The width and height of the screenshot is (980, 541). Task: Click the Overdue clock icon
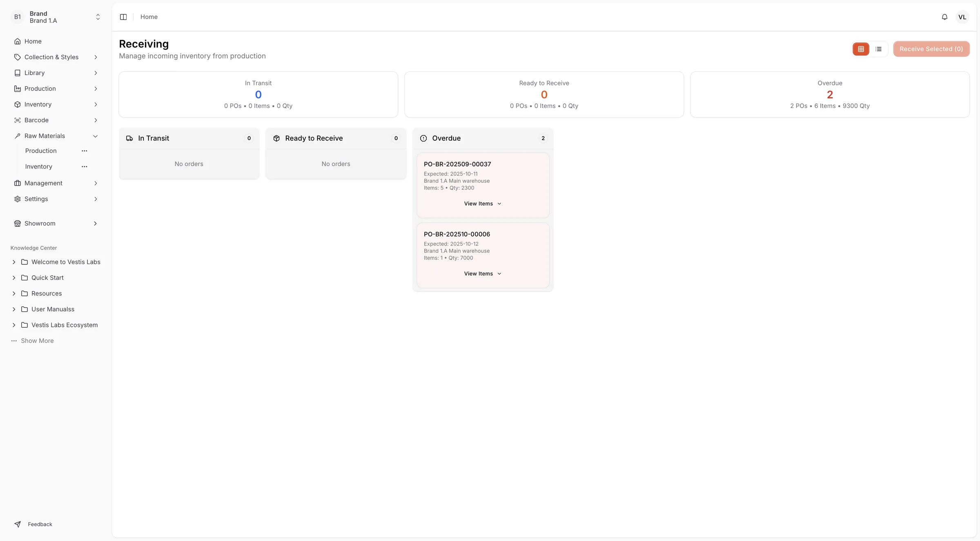(x=423, y=139)
